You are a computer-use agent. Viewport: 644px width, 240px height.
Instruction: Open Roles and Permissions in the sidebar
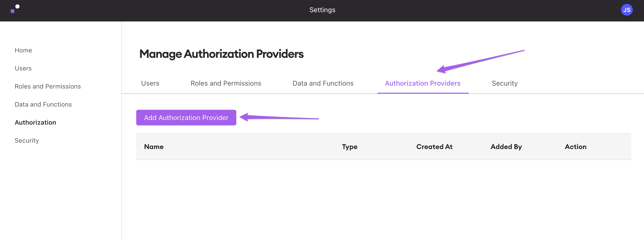click(48, 86)
